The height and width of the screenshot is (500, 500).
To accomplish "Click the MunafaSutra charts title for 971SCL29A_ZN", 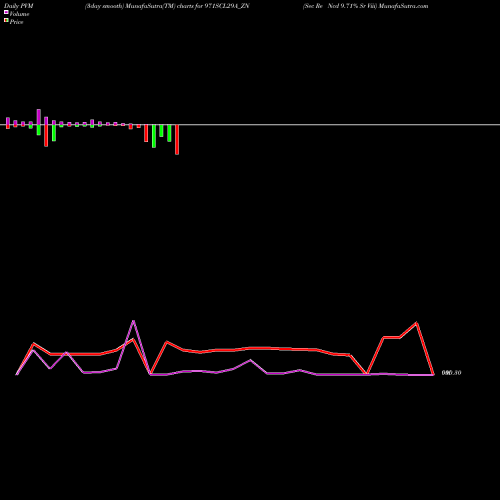I will (x=167, y=6).
